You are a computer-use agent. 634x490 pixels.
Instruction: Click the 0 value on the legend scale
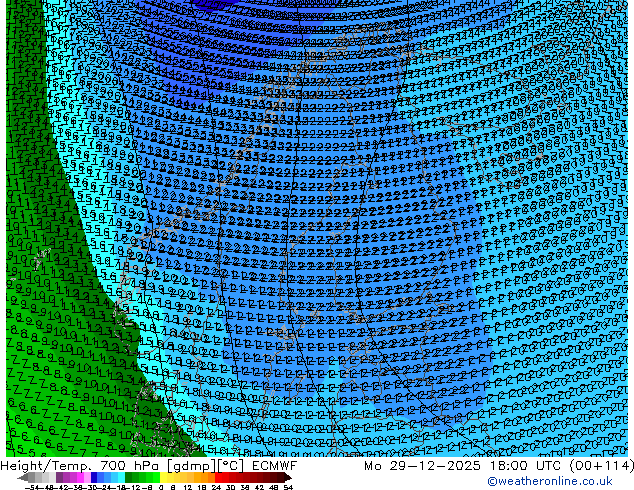(160, 486)
